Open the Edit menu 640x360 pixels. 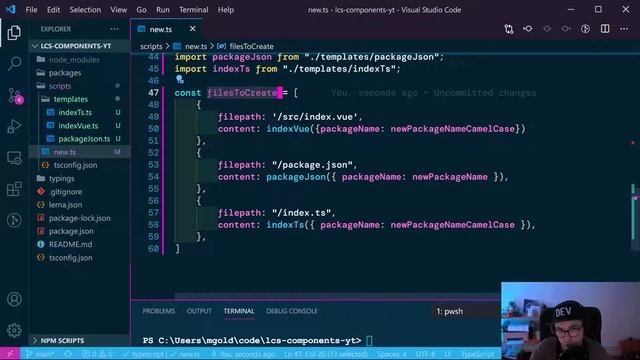coord(53,10)
